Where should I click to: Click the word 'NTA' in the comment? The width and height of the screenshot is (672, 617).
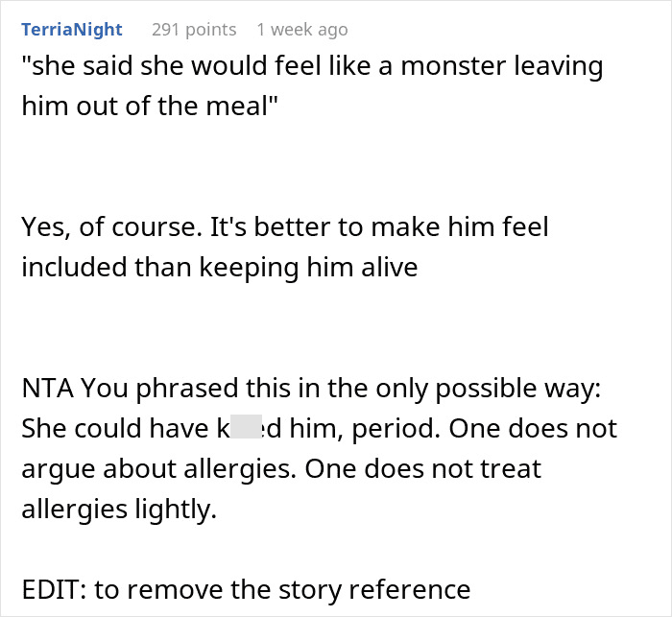pos(47,389)
